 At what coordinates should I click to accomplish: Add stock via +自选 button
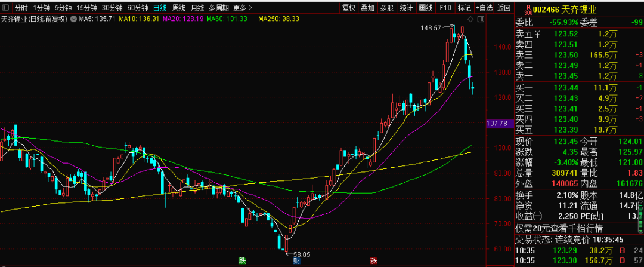[x=484, y=8]
